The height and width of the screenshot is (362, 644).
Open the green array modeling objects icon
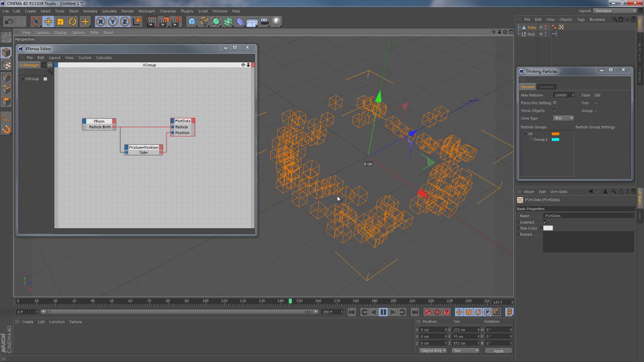coord(228,22)
